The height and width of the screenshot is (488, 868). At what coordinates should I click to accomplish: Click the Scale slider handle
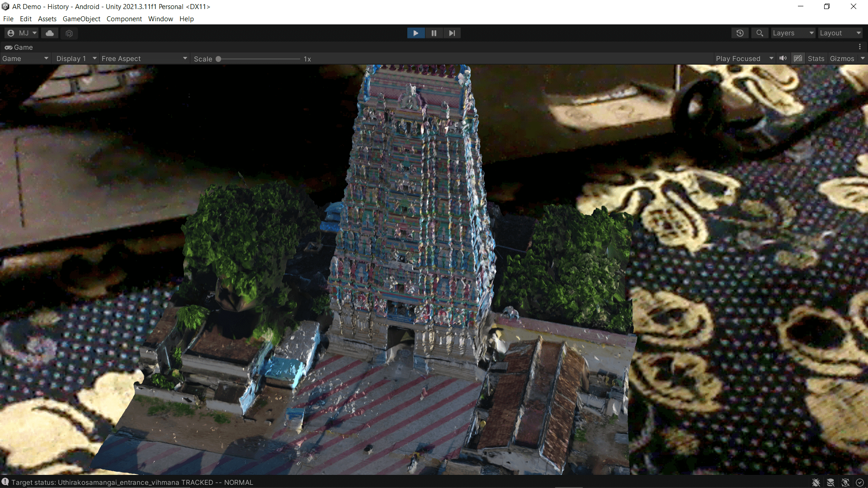click(218, 59)
